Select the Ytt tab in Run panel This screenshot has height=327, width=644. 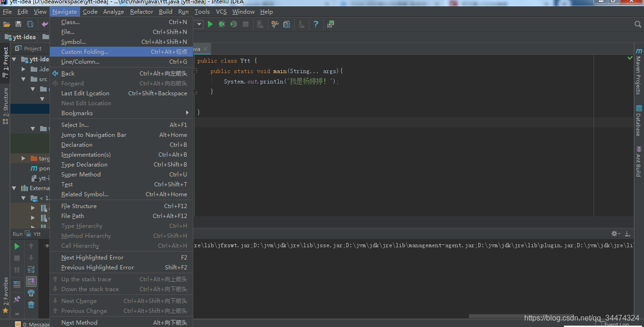(x=33, y=234)
